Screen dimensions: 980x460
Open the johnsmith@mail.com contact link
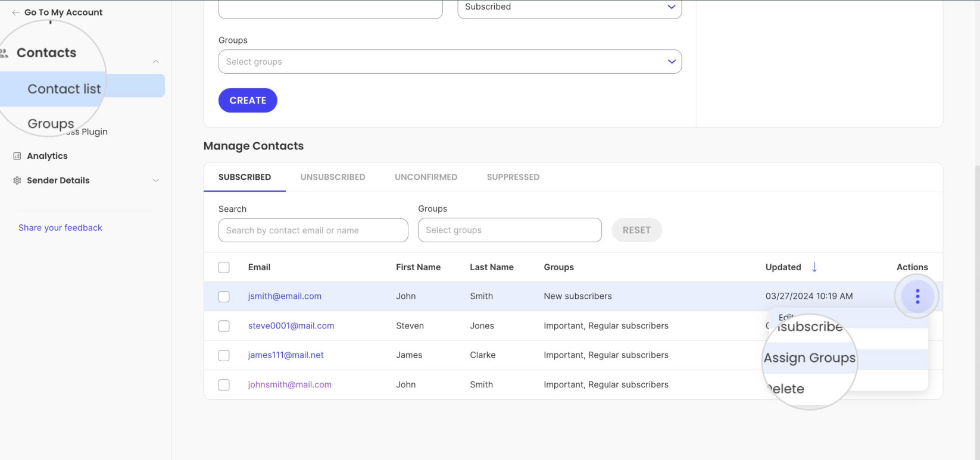290,385
